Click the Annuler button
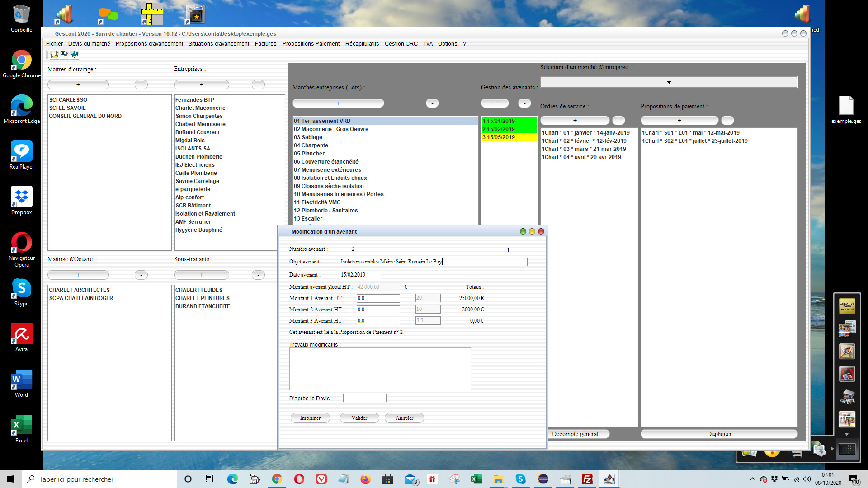The height and width of the screenshot is (488, 868). pos(404,418)
